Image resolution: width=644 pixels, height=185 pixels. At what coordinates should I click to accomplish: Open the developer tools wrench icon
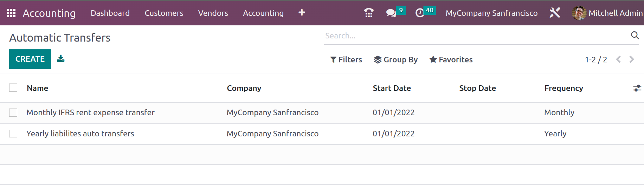coord(555,13)
